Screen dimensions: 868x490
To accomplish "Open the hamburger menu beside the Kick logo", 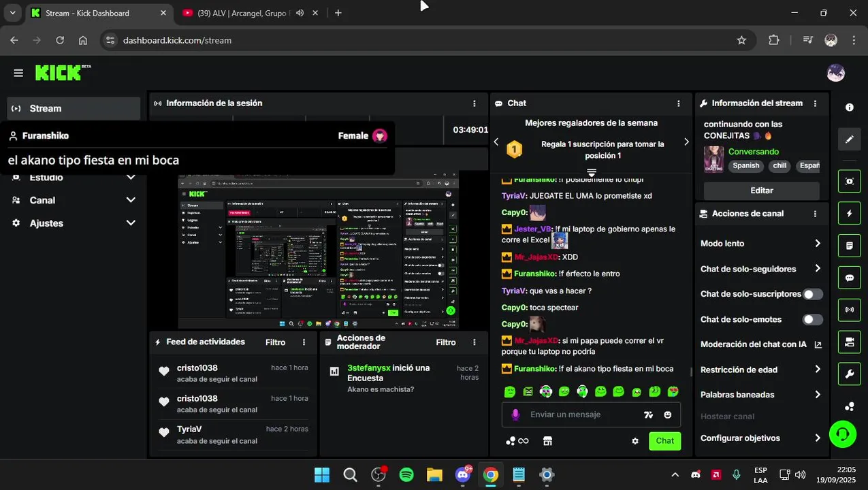I will (18, 73).
